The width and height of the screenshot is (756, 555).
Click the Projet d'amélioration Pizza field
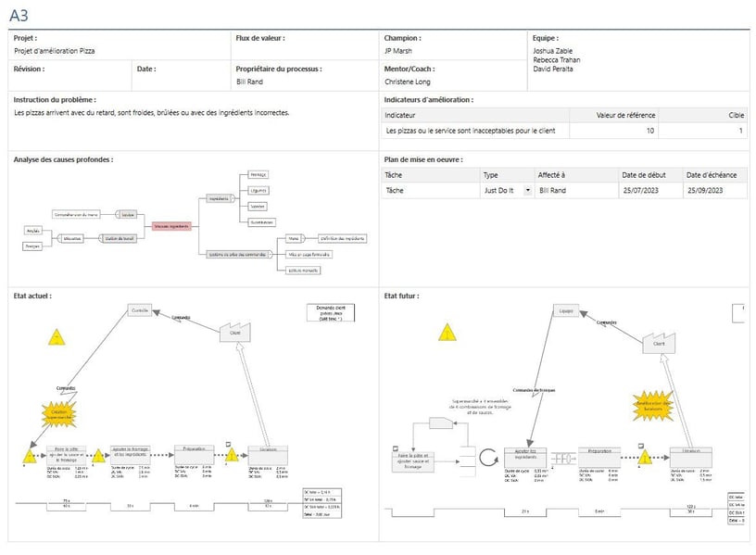55,51
